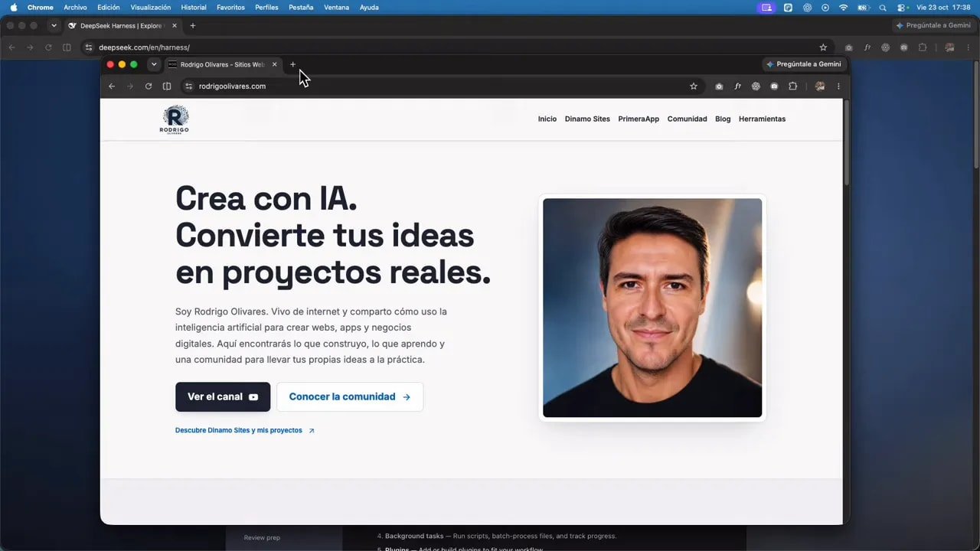
Task: Open the Chrome three-dot menu in front window
Action: coord(838,86)
